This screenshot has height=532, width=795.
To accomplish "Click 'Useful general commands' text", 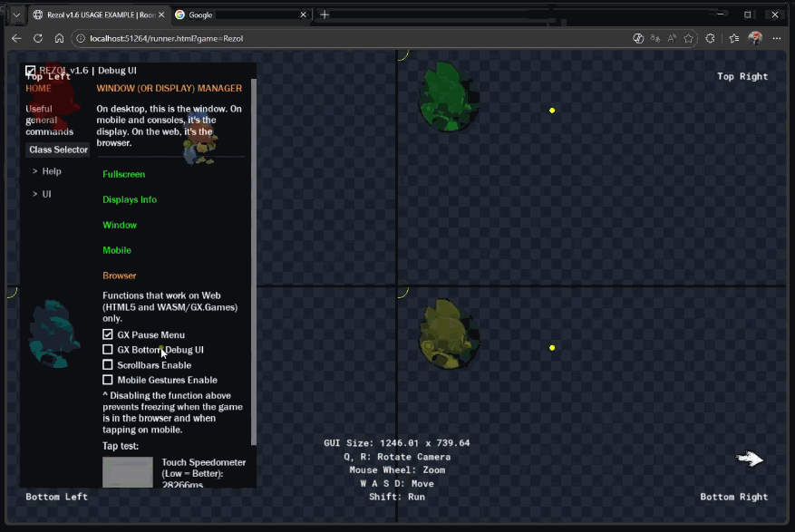I will point(49,120).
